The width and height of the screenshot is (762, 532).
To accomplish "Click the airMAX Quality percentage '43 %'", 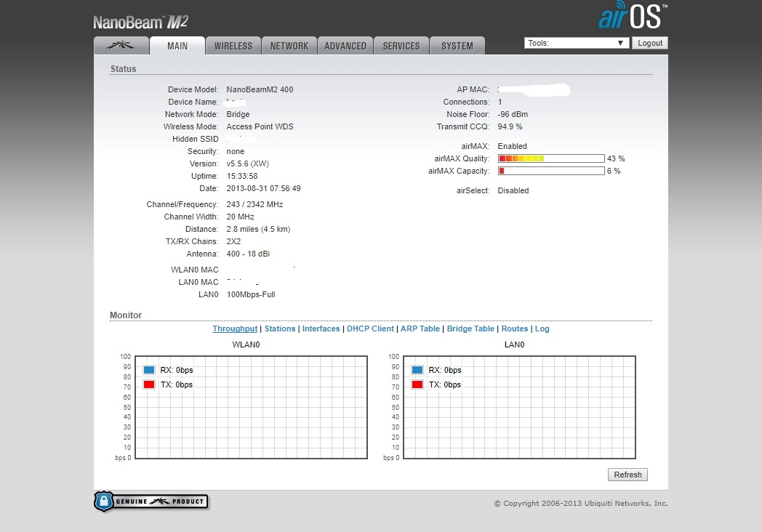I will coord(616,158).
